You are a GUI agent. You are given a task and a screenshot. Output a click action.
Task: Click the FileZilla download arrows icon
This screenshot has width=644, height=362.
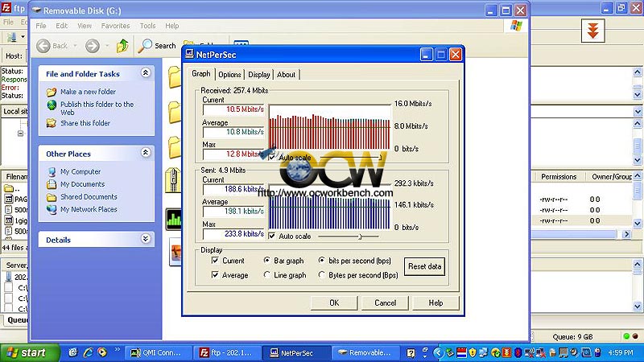pos(592,31)
